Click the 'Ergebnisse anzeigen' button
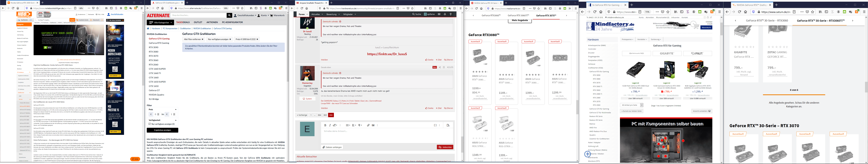 pyautogui.click(x=162, y=130)
